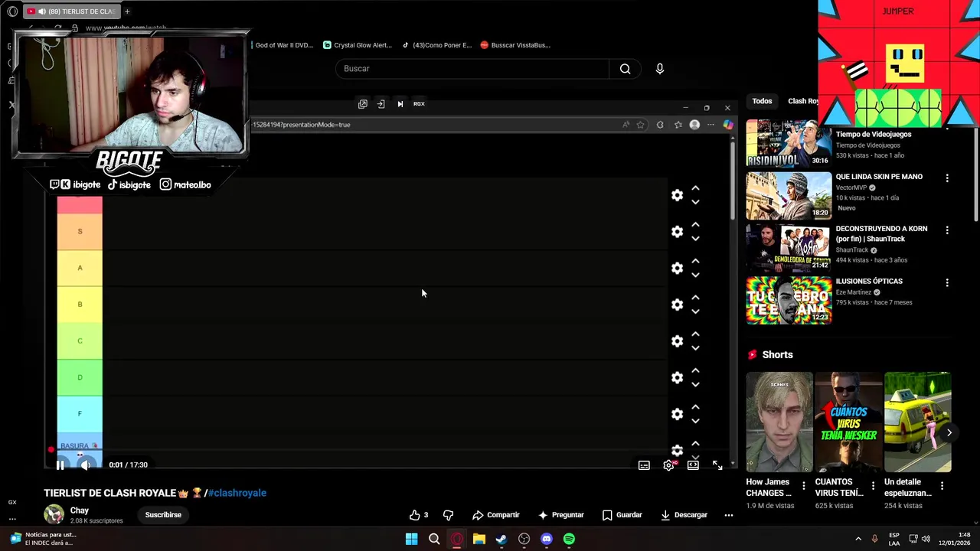Open options for ILUSIONES ÓPTICAS video
This screenshot has width=980, height=551.
(947, 282)
